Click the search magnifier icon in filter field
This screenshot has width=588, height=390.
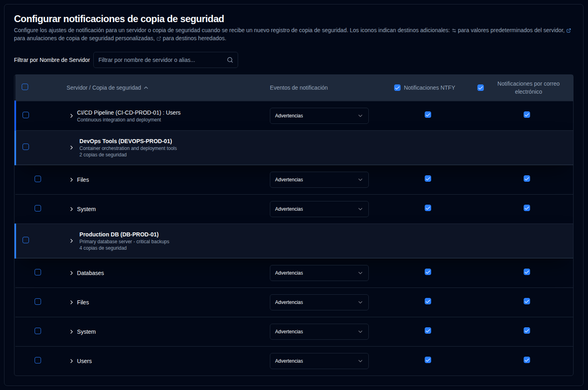click(x=230, y=60)
